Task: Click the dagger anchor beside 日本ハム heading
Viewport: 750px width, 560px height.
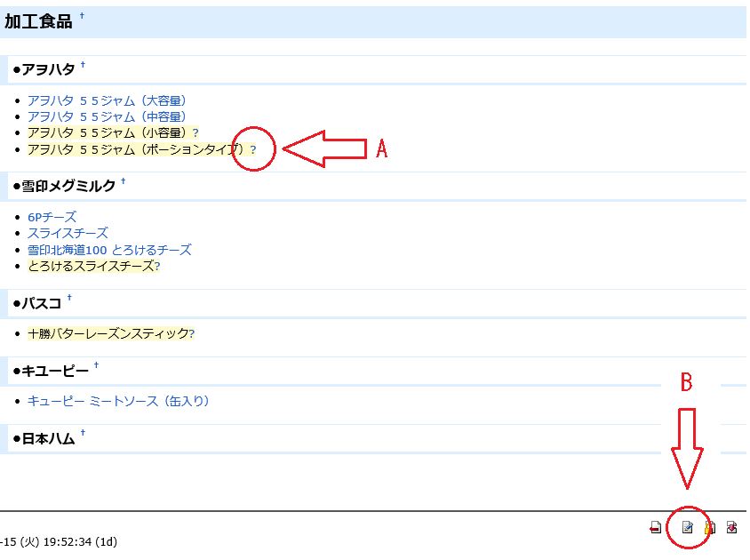Action: pyautogui.click(x=83, y=434)
